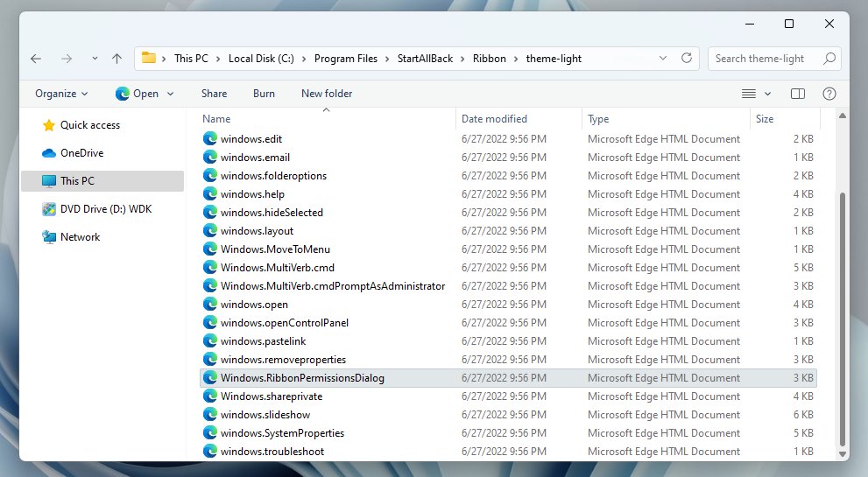Click the windows.pastelink Edge icon
Screen dimensions: 868x477
tap(210, 340)
